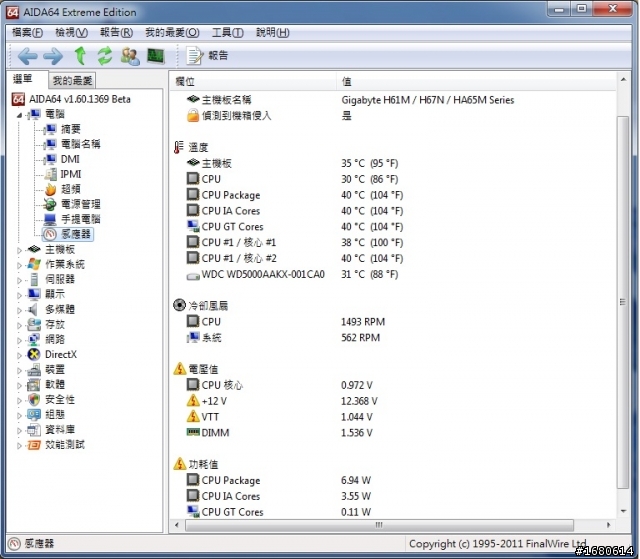Viewport: 640px width, 559px height.
Task: Collapse the 電腦 tree node
Action: tap(19, 115)
